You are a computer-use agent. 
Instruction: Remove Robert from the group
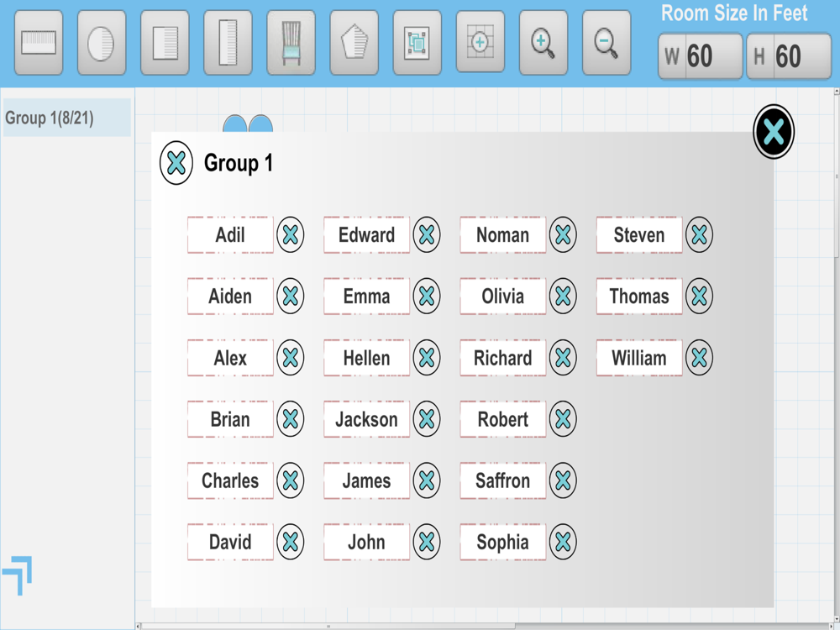(x=563, y=418)
